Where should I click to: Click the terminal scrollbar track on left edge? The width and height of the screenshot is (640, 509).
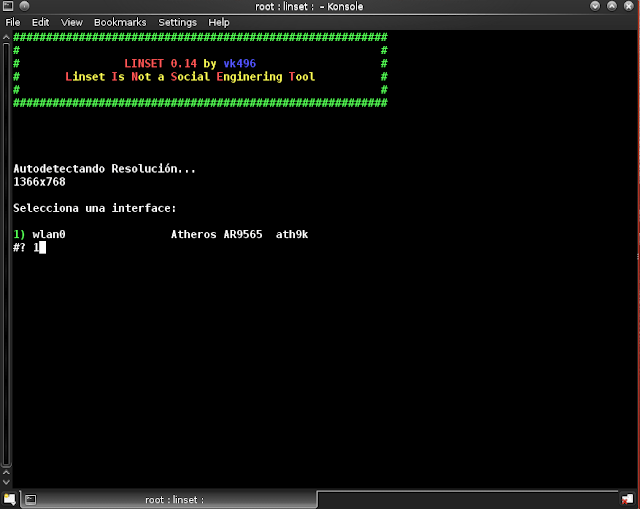[x=8, y=250]
